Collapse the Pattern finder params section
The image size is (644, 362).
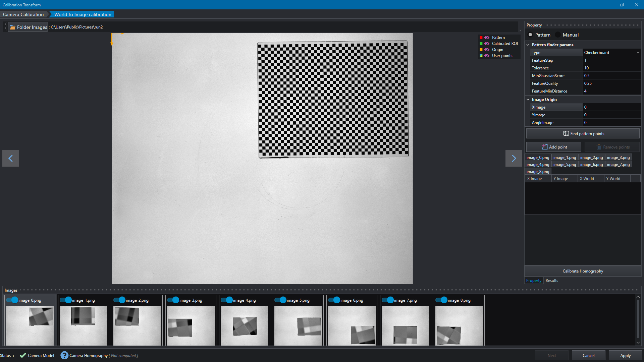click(528, 45)
